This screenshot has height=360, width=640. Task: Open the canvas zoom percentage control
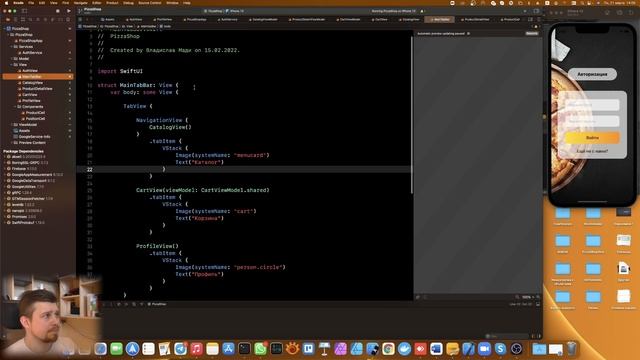tap(527, 297)
